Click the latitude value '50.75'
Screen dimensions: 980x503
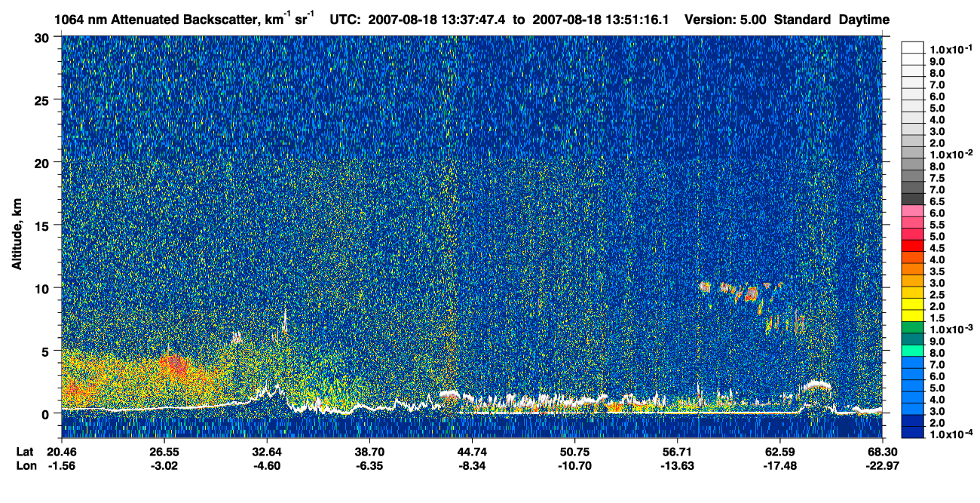[574, 452]
